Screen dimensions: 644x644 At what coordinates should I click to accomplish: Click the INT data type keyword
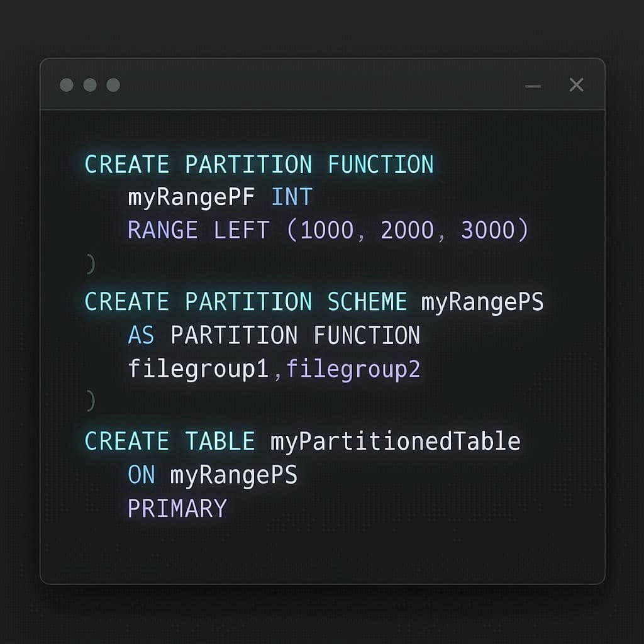(x=292, y=198)
